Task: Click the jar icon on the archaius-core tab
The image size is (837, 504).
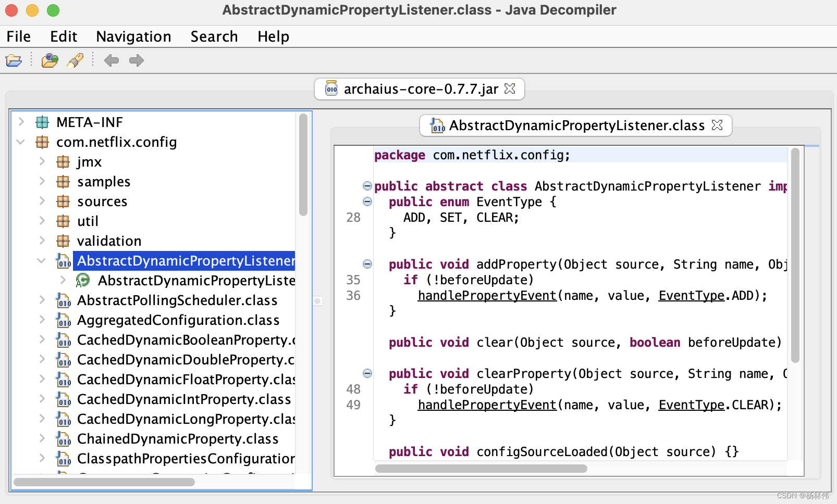Action: [x=331, y=89]
